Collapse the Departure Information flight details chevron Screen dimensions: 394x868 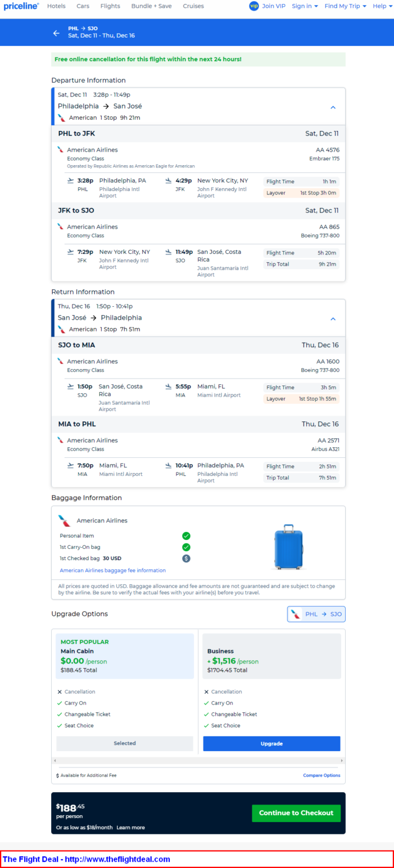coord(333,108)
